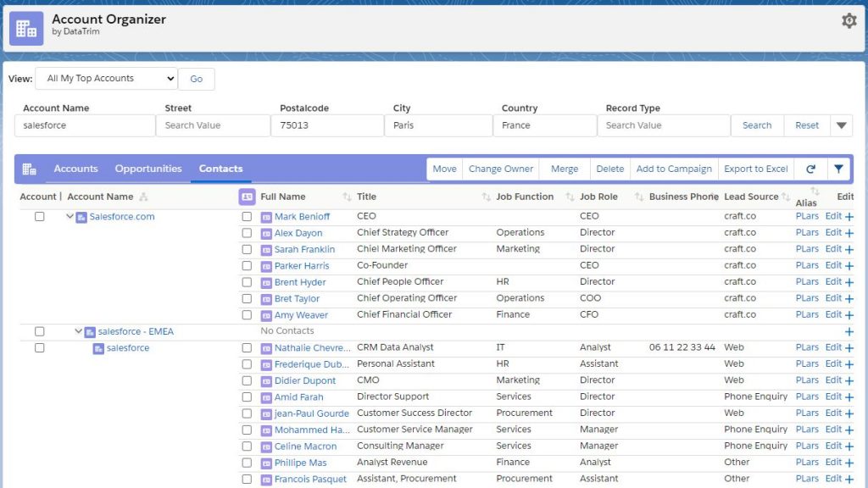Select the Didier Dupont contact checkbox
The width and height of the screenshot is (868, 488).
pos(247,380)
